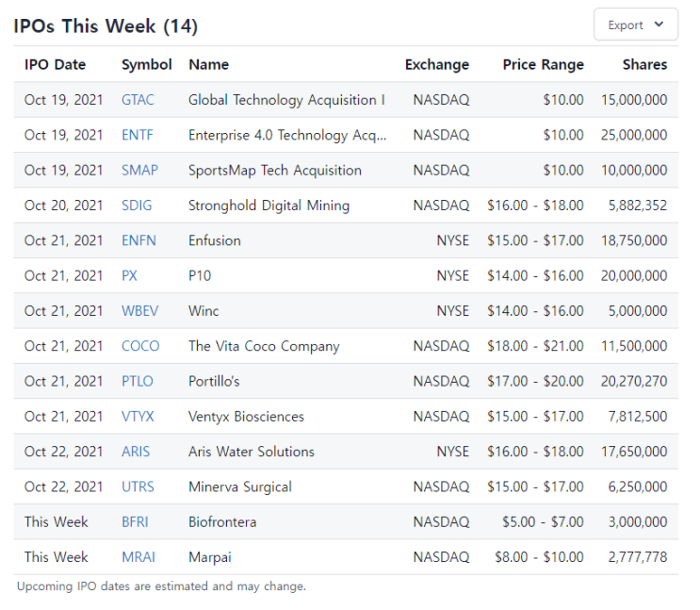
Task: Select the name Enterprise 4.0 Technology Acq...
Action: 287,135
